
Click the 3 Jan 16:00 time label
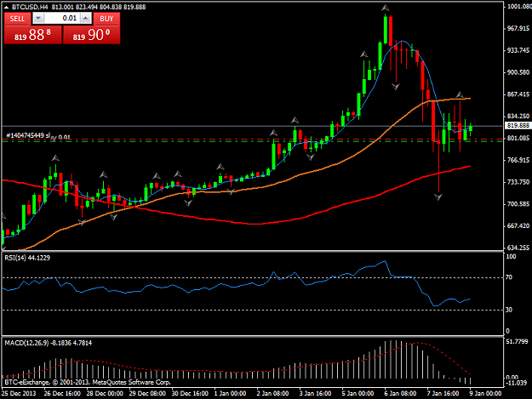click(x=315, y=393)
